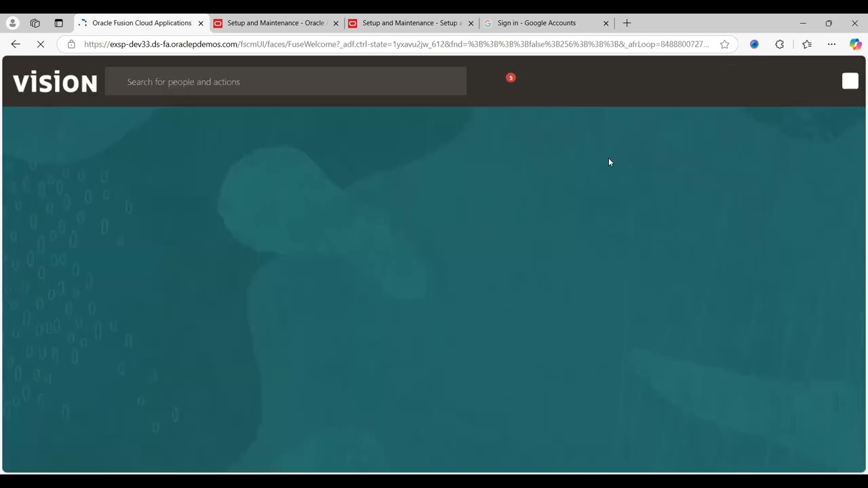
Task: Add this page to favorites with the star
Action: [x=725, y=44]
